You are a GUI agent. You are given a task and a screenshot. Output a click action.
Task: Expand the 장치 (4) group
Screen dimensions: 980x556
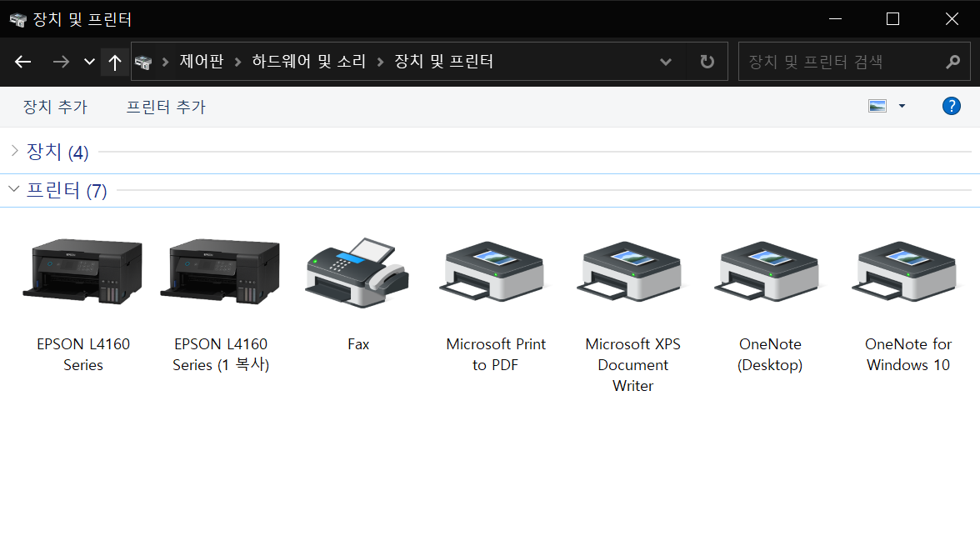(x=15, y=151)
